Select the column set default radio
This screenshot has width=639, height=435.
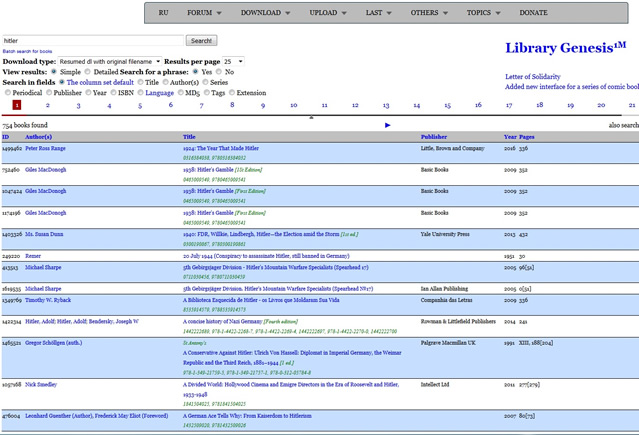(x=62, y=82)
